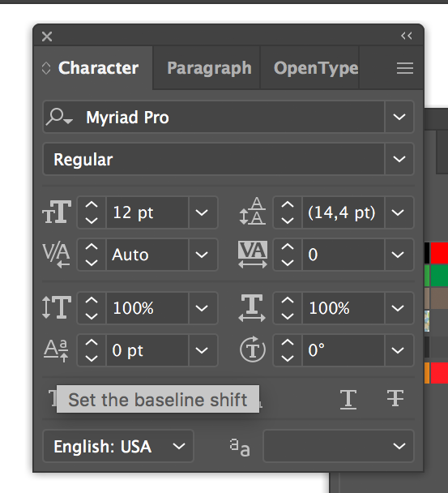Open the font size dropdown

[x=202, y=212]
